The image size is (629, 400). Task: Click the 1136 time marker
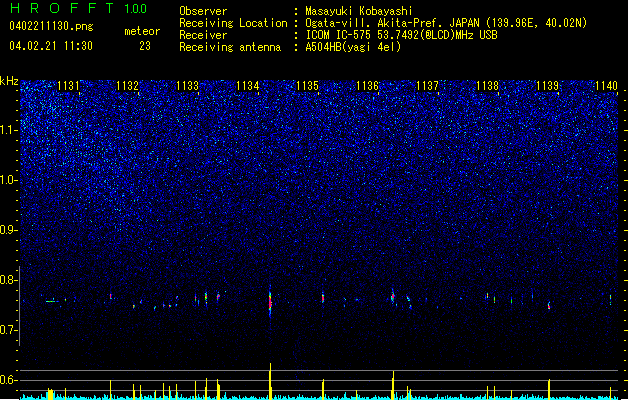367,86
